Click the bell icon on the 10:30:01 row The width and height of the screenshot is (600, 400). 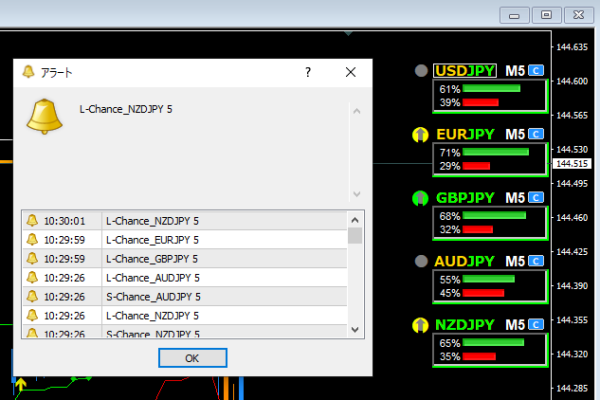[x=32, y=221]
